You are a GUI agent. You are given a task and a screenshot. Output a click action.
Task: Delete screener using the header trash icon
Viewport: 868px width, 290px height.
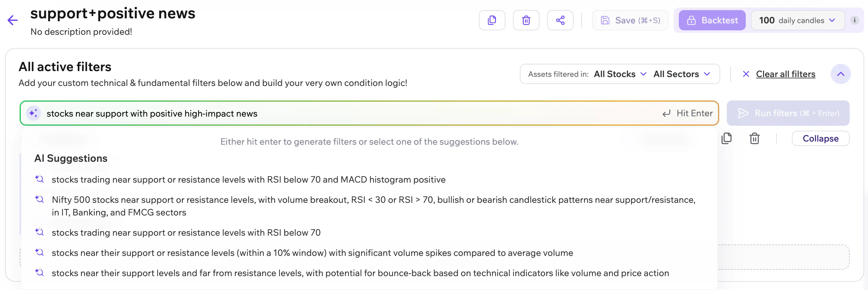[526, 20]
